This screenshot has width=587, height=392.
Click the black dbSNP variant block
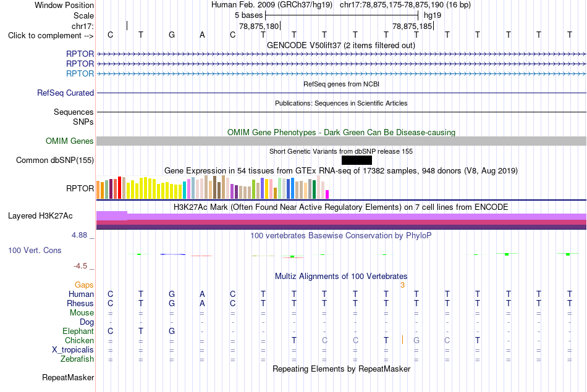tap(357, 160)
